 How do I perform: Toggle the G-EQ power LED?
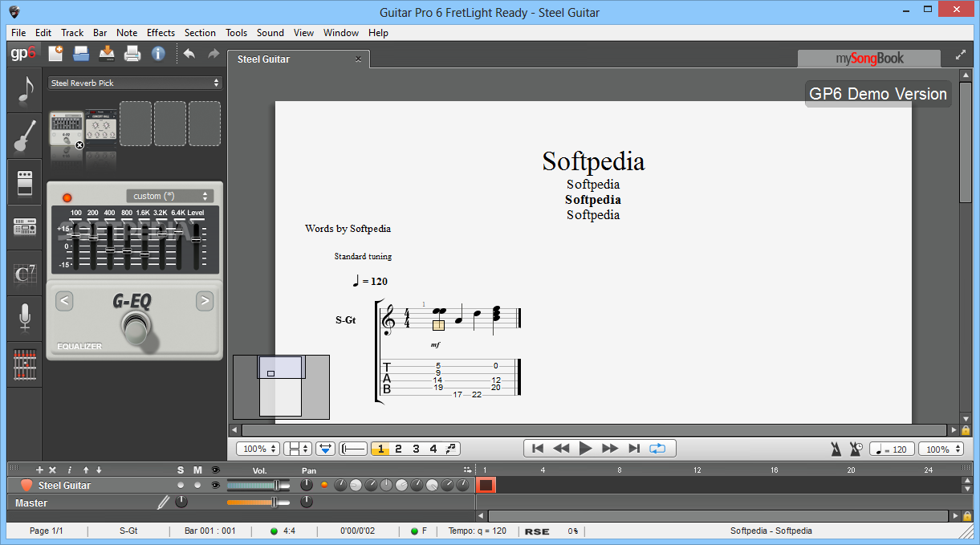click(x=67, y=197)
